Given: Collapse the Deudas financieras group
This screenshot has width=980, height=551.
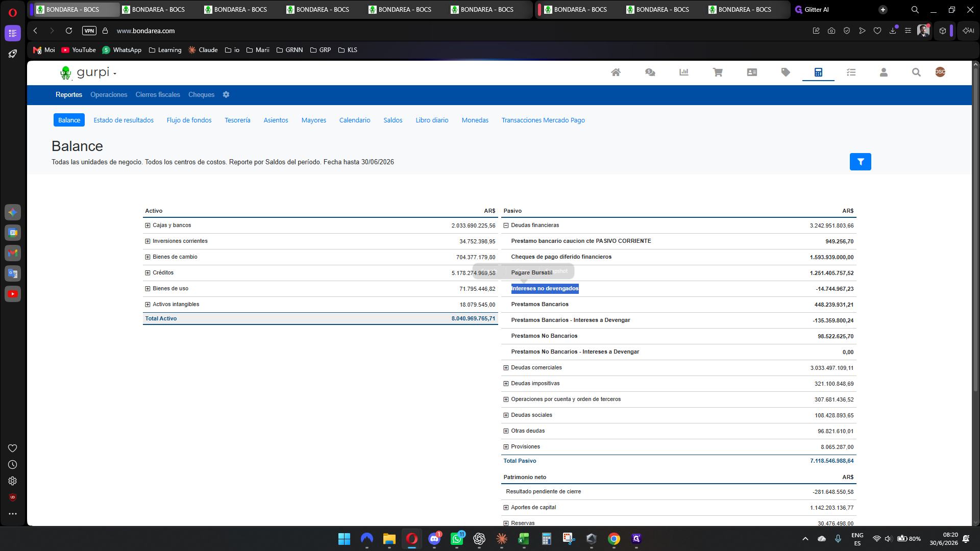Looking at the screenshot, I should coord(506,226).
